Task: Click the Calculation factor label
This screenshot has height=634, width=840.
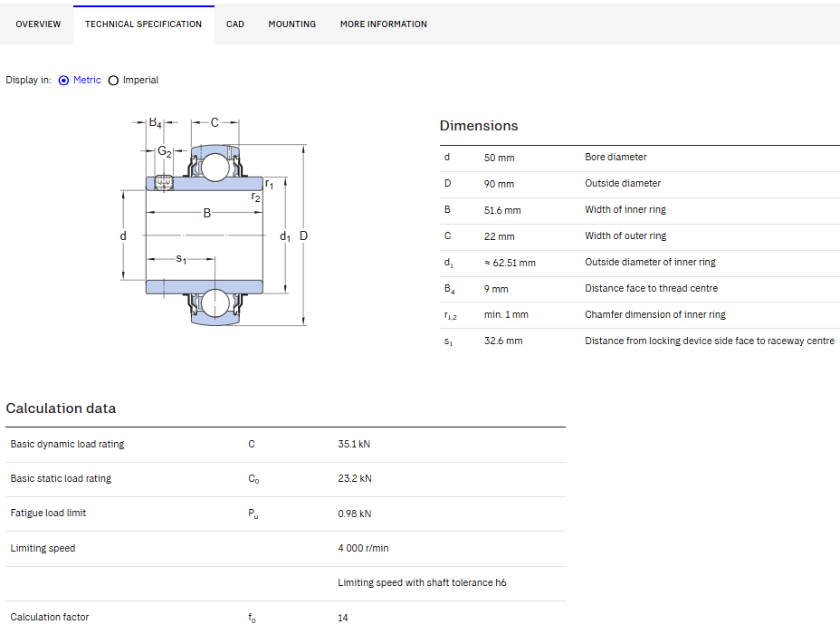Action: click(50, 618)
